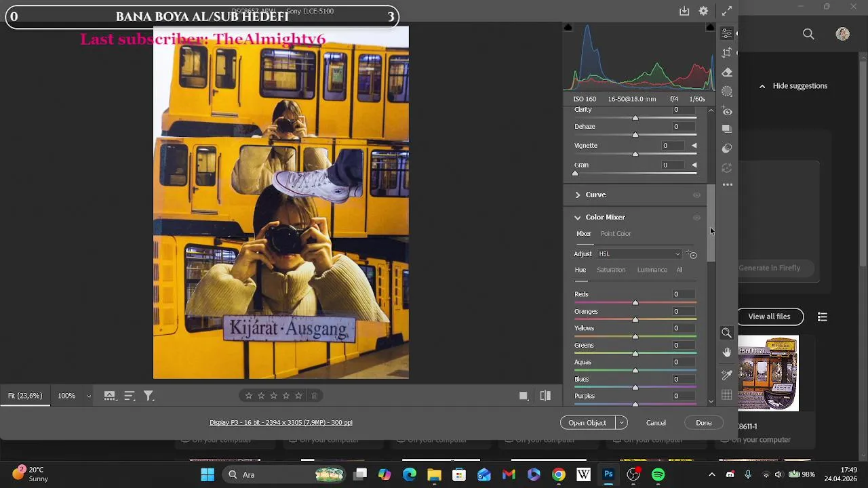Viewport: 868px width, 488px height.
Task: Click the Dehaze slider handle
Action: pos(635,136)
